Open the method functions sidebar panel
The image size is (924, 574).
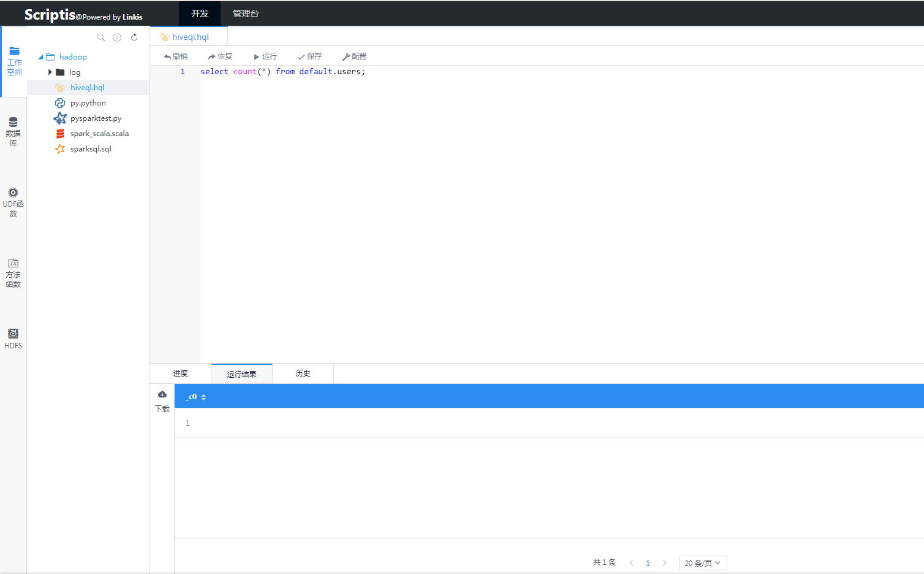pos(13,272)
